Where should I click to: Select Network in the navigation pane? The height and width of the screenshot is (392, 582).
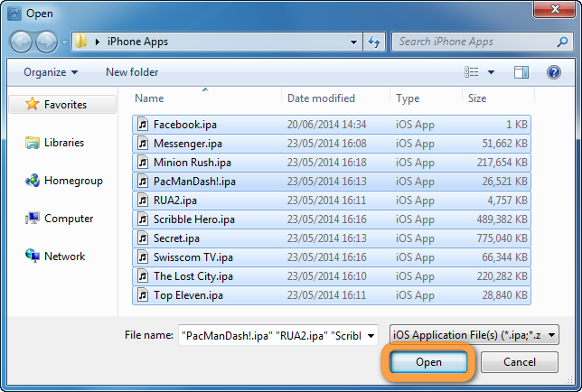(64, 257)
